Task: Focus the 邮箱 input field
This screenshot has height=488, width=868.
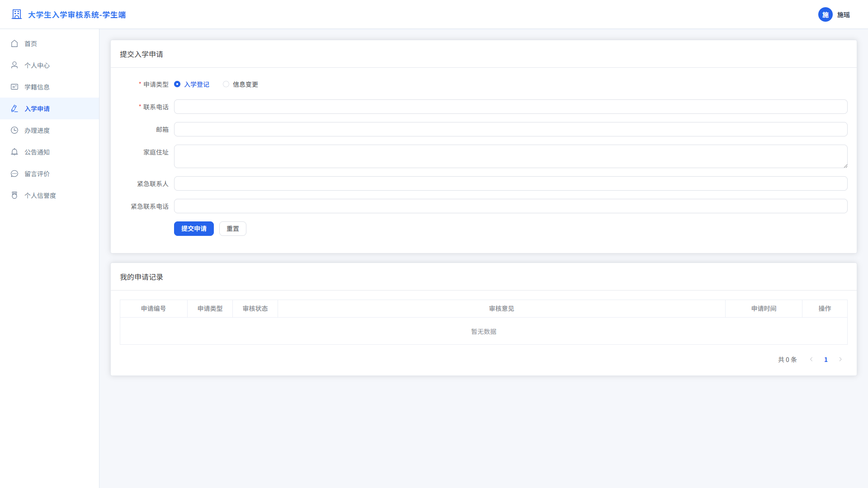Action: pyautogui.click(x=511, y=129)
